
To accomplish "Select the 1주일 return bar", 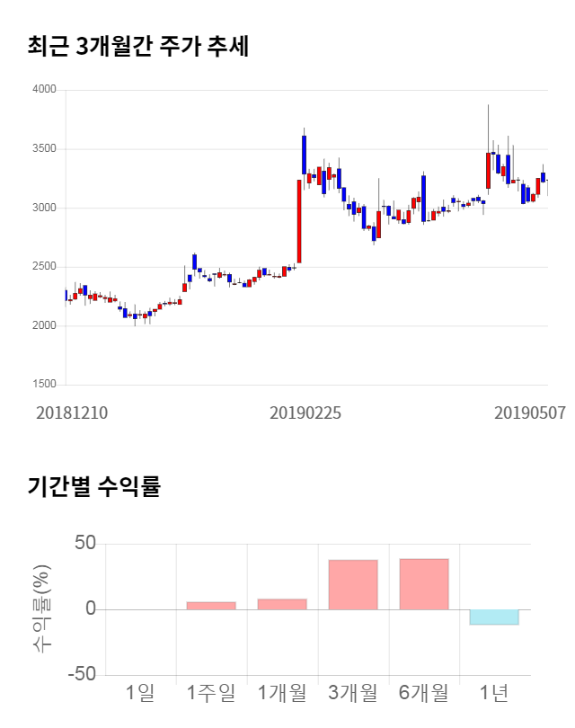I will coord(211,606).
